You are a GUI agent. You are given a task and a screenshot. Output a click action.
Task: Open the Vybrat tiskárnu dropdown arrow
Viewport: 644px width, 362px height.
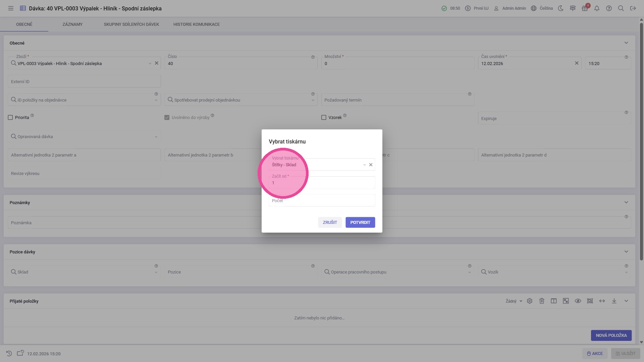(364, 165)
